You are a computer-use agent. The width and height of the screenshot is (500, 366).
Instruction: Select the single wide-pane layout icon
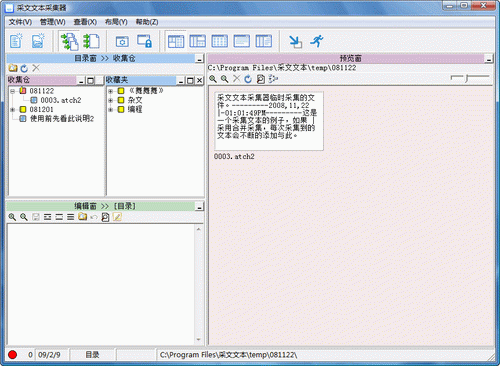pyautogui.click(x=242, y=41)
